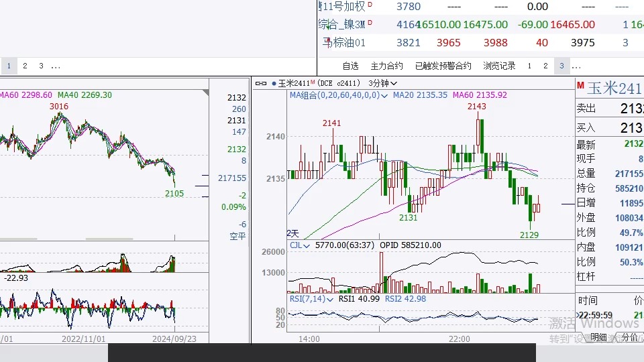Expand the MA组合 indicator settings dropdown
The height and width of the screenshot is (362, 644).
point(385,95)
